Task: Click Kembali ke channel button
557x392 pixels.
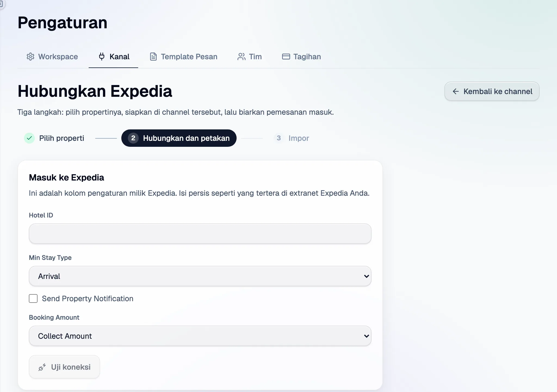Action: coord(492,91)
